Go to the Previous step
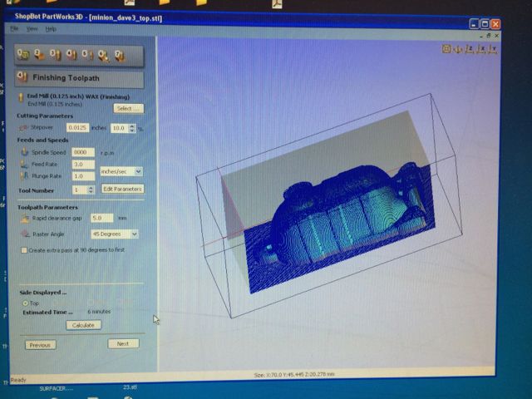Image resolution: width=532 pixels, height=399 pixels. point(41,345)
